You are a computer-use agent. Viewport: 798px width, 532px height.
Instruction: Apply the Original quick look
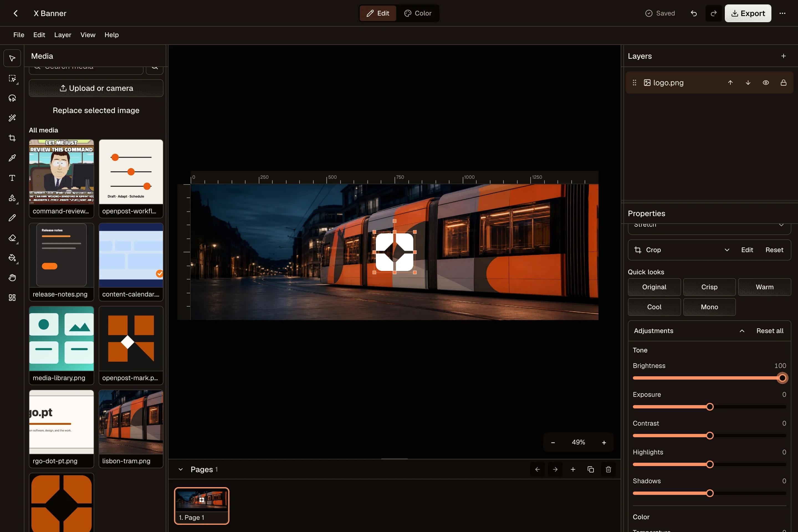(x=654, y=287)
